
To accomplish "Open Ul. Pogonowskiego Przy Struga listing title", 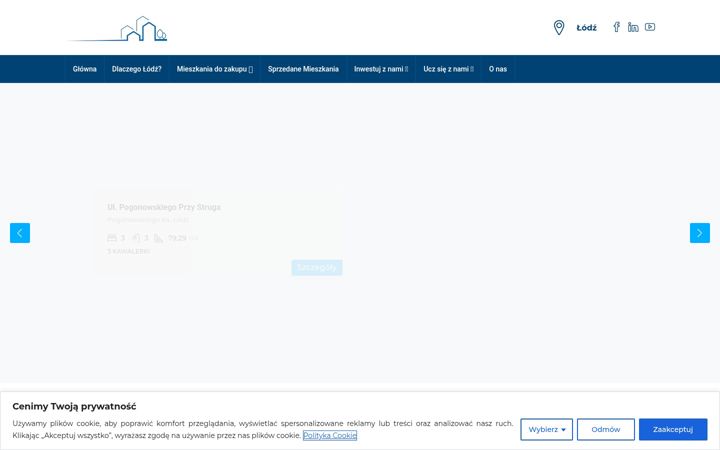I will 164,207.
